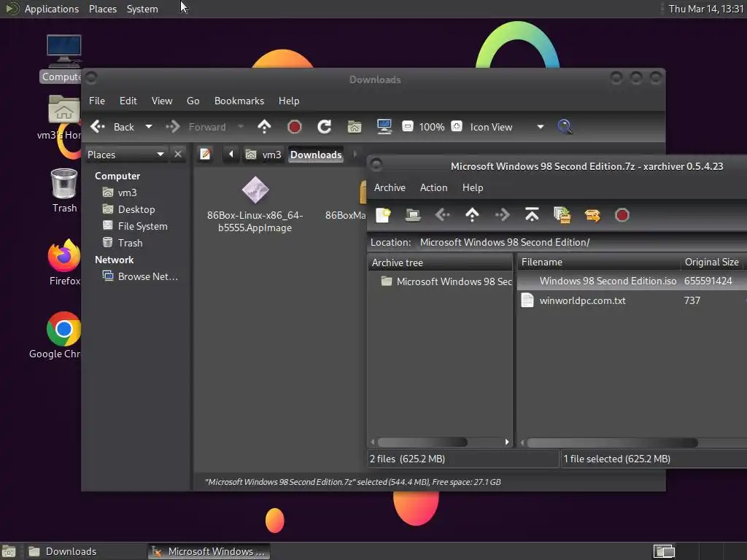Click the Open archive icon in xarchiver
747x560 pixels.
(x=413, y=215)
